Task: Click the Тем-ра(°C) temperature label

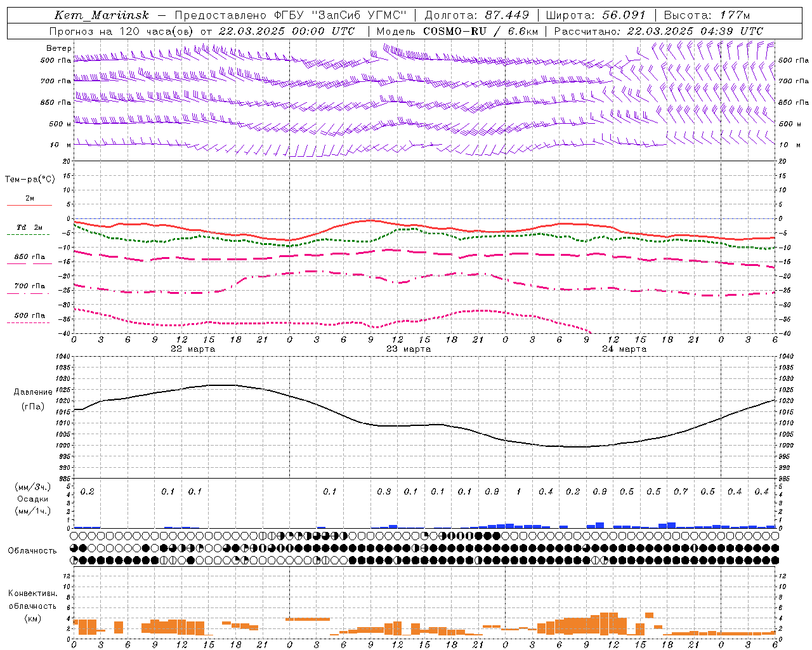Action: point(30,180)
